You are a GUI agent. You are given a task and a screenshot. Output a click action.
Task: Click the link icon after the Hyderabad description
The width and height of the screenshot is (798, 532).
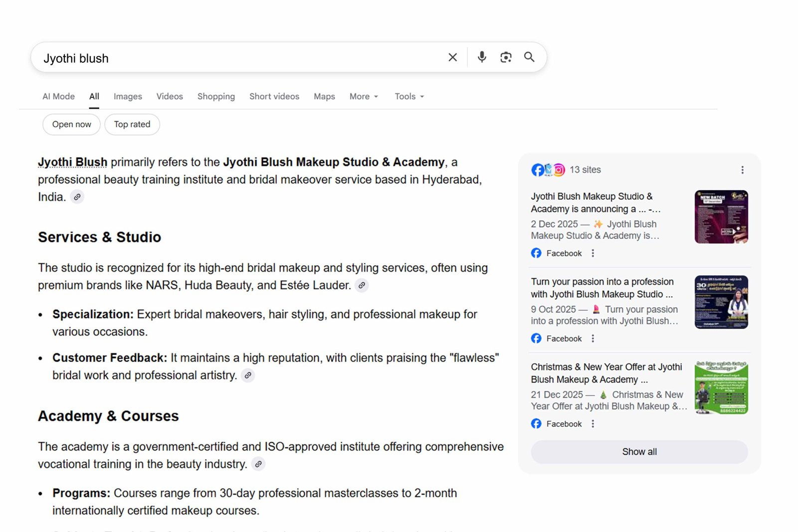pos(77,197)
